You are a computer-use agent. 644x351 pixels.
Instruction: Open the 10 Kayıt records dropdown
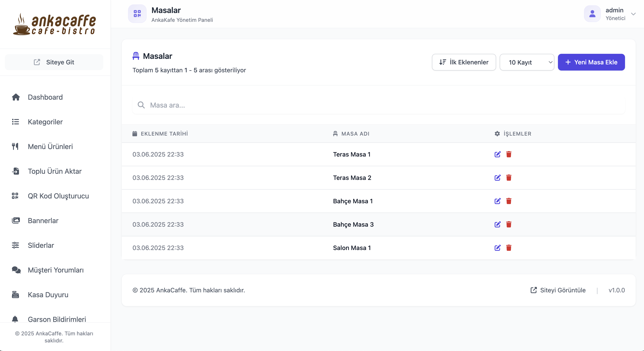coord(527,62)
